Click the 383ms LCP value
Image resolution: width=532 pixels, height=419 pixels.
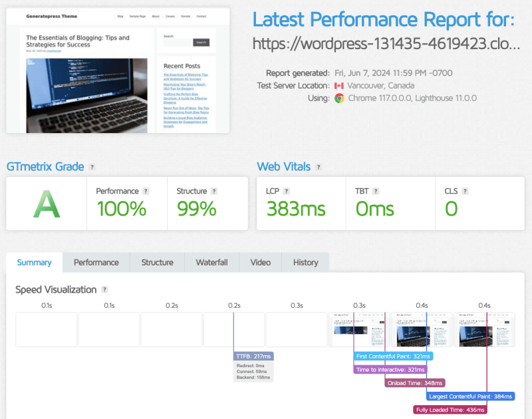coord(296,209)
